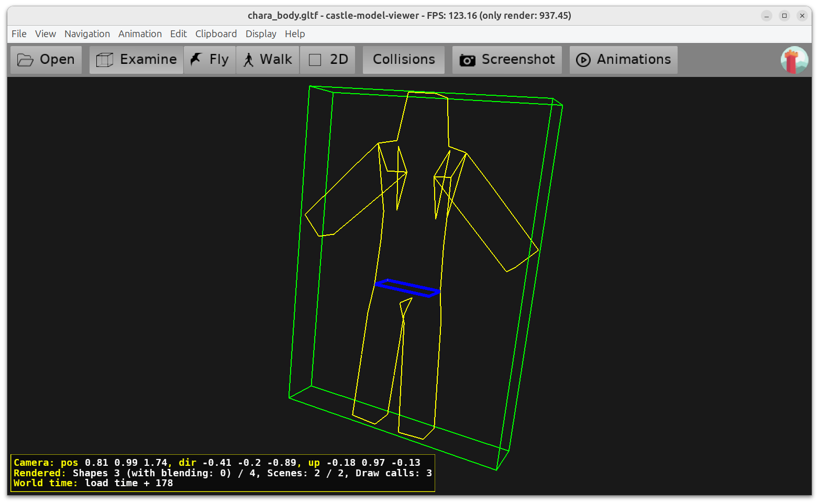Toggle the Collisions button
This screenshot has height=504, width=819.
click(403, 60)
